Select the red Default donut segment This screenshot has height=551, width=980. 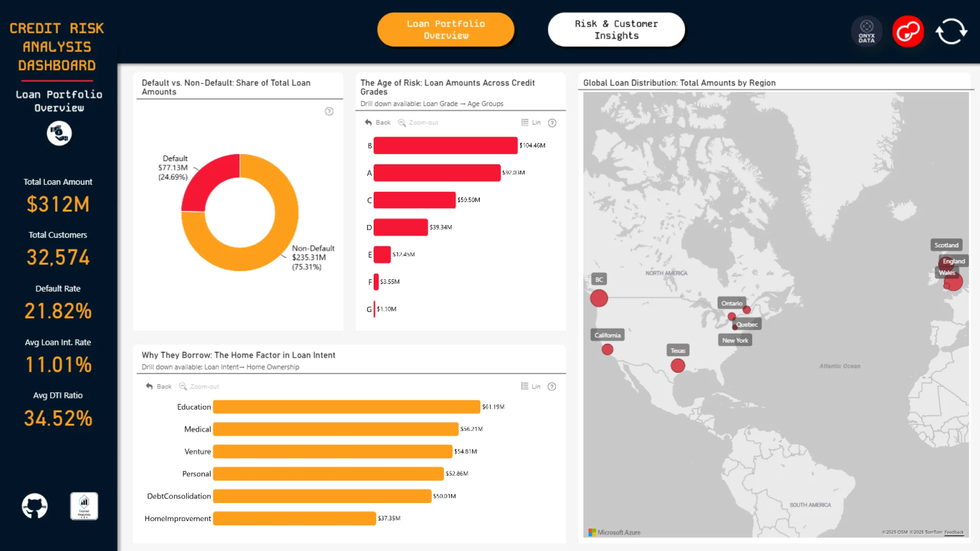[x=207, y=179]
